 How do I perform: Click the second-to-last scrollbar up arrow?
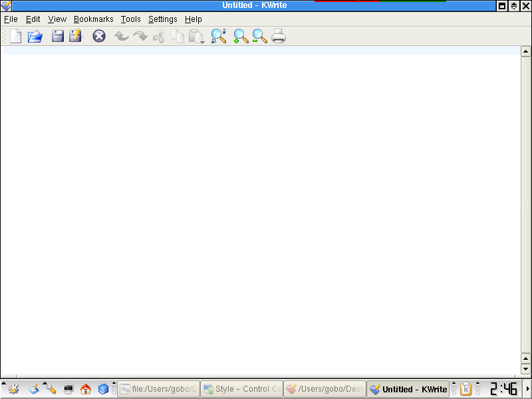coord(525,358)
